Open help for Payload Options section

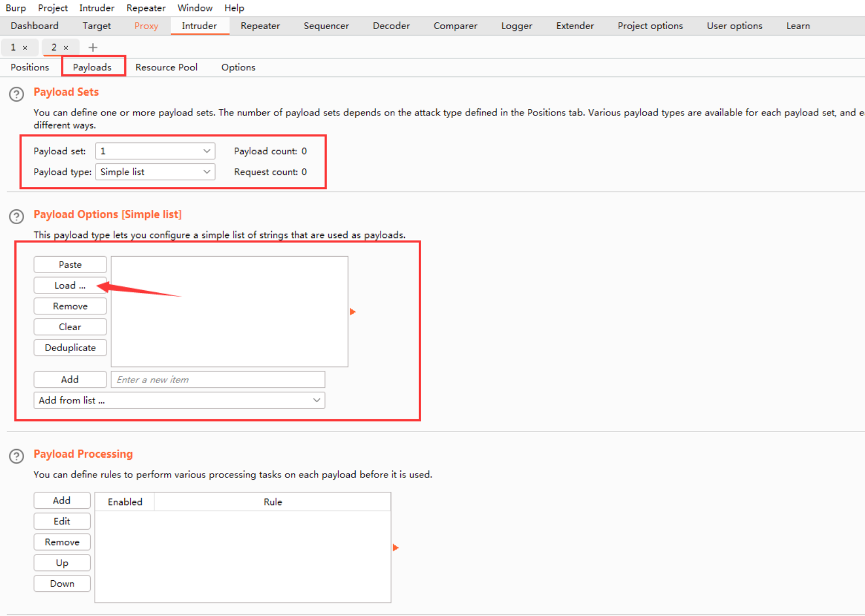tap(16, 217)
